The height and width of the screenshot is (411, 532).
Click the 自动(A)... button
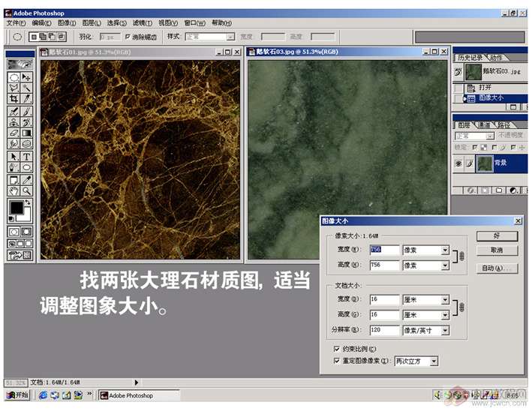[497, 268]
